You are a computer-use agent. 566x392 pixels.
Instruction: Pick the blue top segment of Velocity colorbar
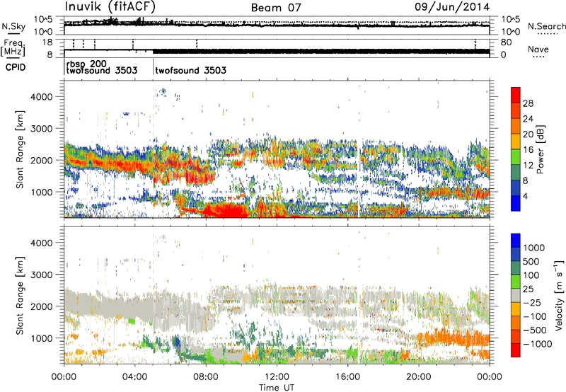point(516,241)
